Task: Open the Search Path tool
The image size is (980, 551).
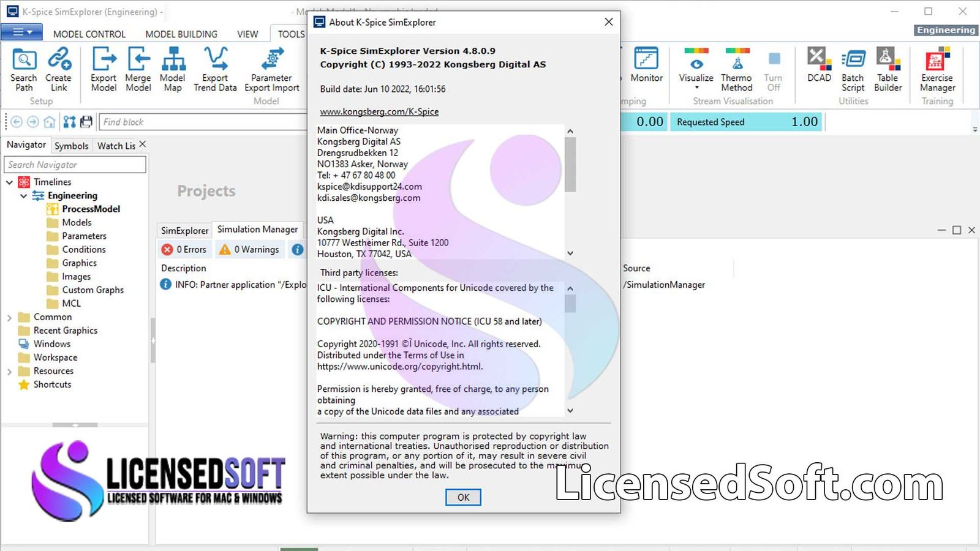Action: [24, 69]
